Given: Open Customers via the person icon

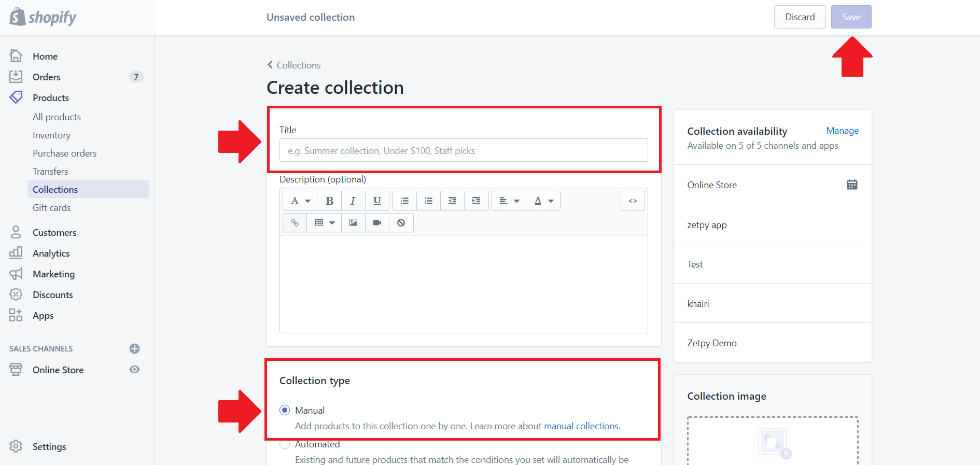Looking at the screenshot, I should pyautogui.click(x=16, y=232).
